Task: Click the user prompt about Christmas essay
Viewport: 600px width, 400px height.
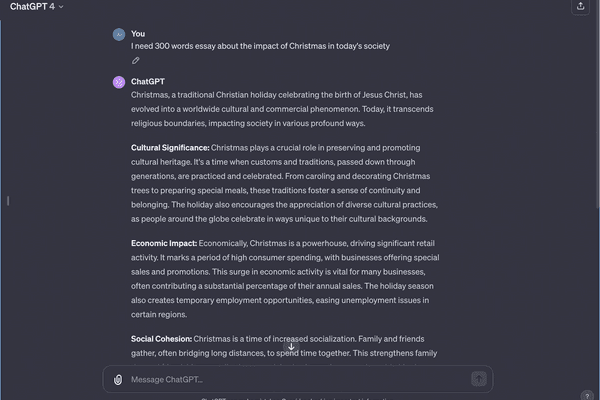Action: point(260,46)
